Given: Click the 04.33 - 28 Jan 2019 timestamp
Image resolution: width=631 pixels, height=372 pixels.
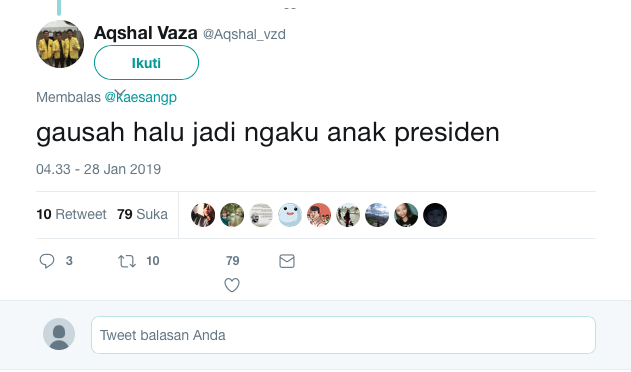Looking at the screenshot, I should pyautogui.click(x=99, y=169).
